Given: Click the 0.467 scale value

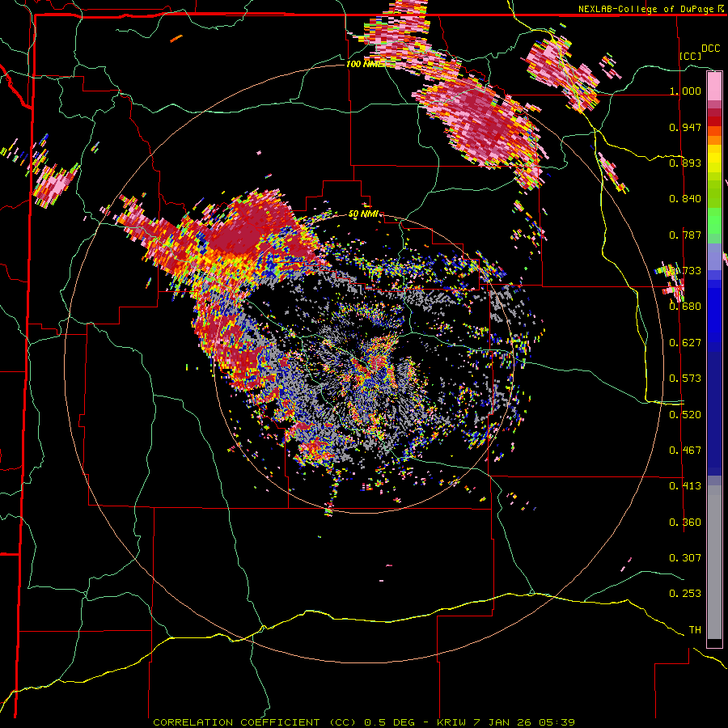Looking at the screenshot, I should coord(685,451).
